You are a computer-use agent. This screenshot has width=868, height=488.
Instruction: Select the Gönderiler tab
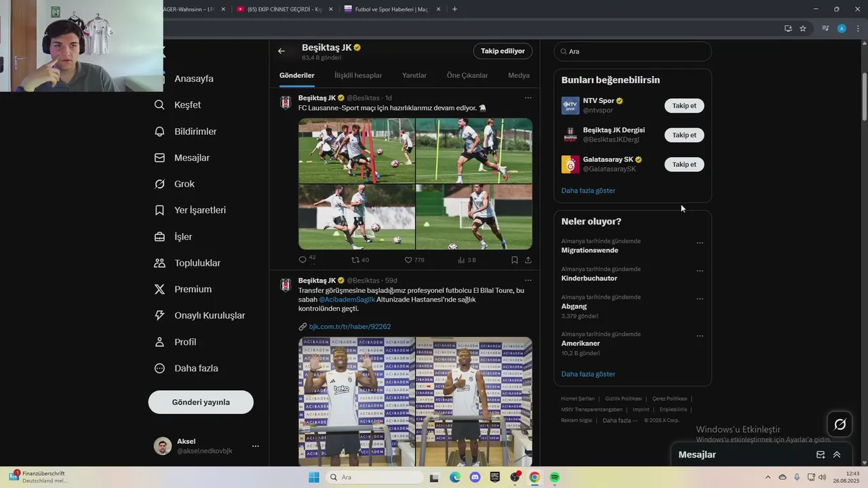coord(297,75)
